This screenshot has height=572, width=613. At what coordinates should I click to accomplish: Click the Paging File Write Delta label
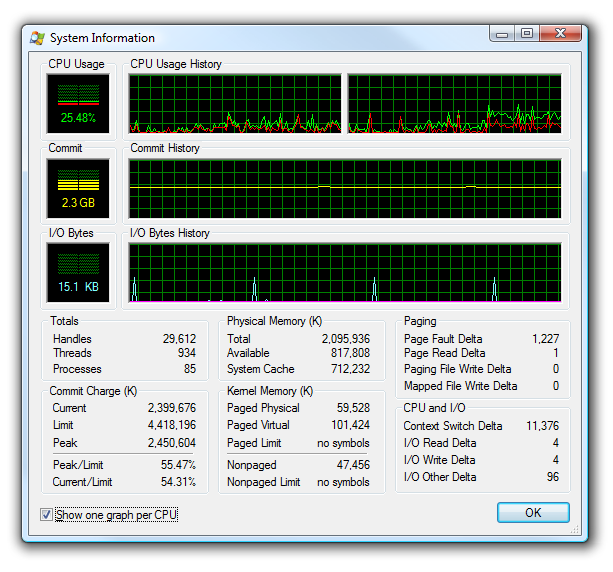(x=457, y=369)
